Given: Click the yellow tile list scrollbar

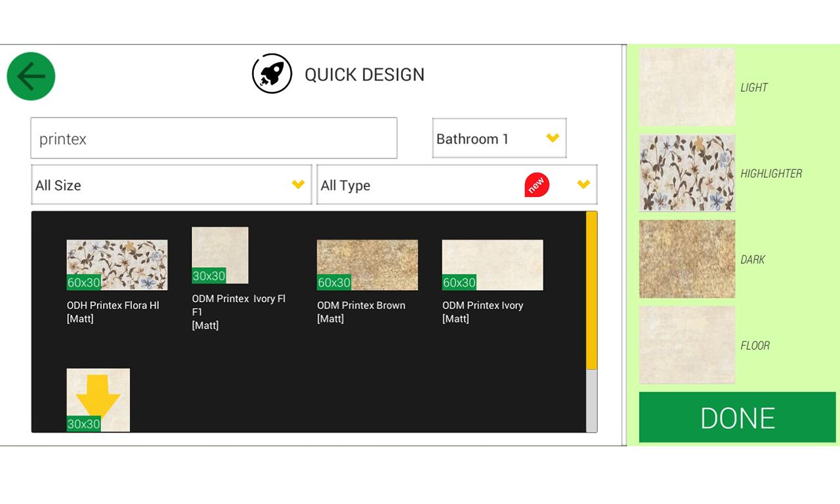Looking at the screenshot, I should (x=591, y=290).
